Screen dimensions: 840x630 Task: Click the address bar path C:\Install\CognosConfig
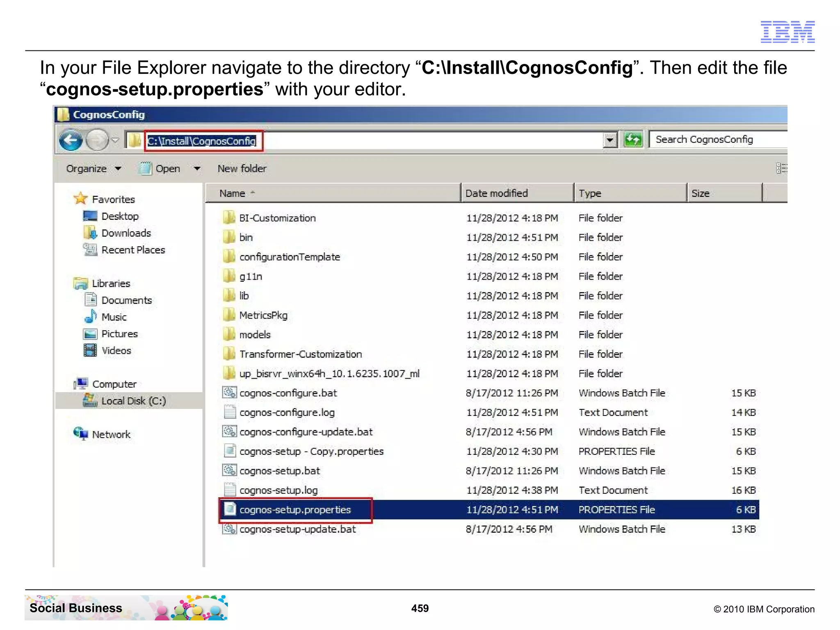click(x=202, y=141)
